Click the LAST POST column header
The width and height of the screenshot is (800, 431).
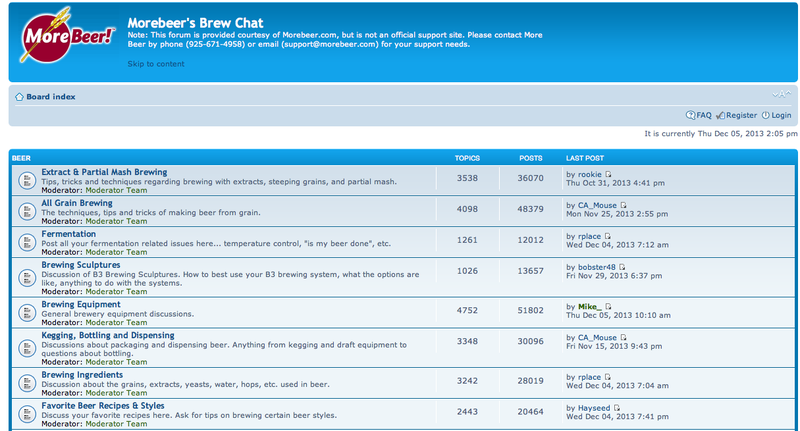[585, 158]
